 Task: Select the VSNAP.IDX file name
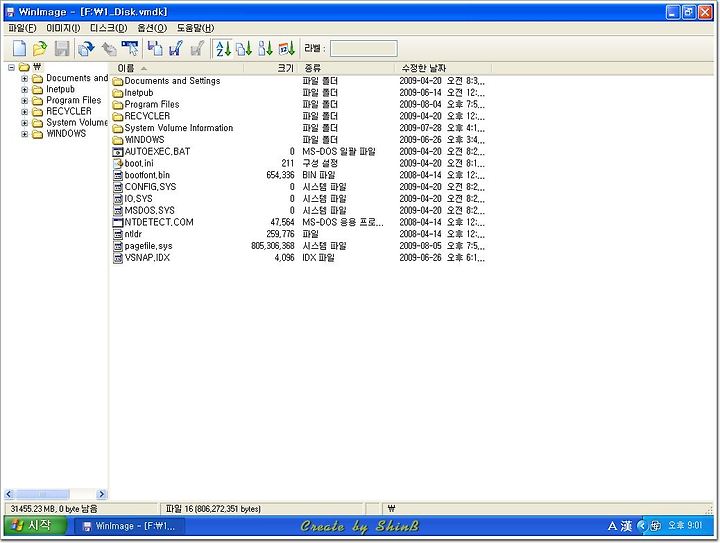[x=147, y=258]
